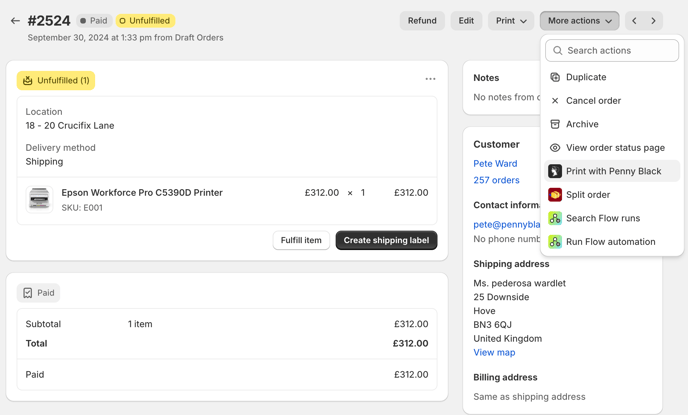Select Duplicate from the actions menu
Screen dimensions: 688x415
click(612, 77)
